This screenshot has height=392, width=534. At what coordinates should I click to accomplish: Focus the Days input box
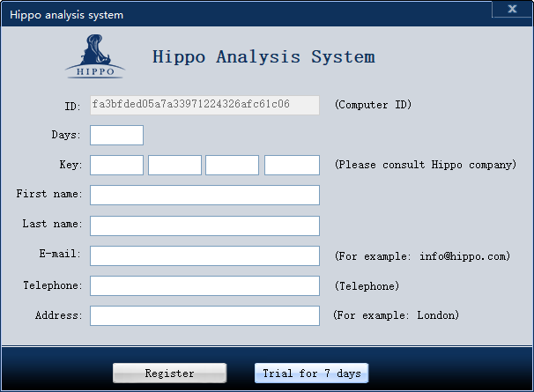(x=116, y=135)
